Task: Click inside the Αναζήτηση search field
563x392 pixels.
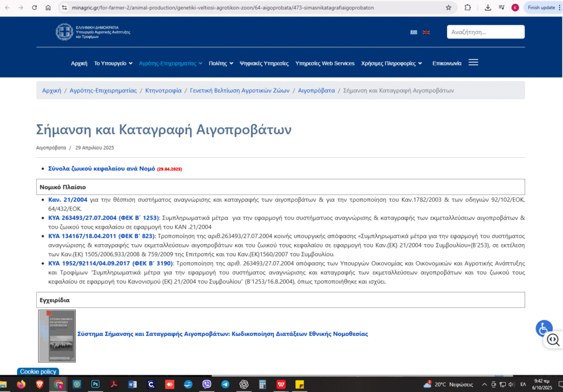Action: point(485,32)
